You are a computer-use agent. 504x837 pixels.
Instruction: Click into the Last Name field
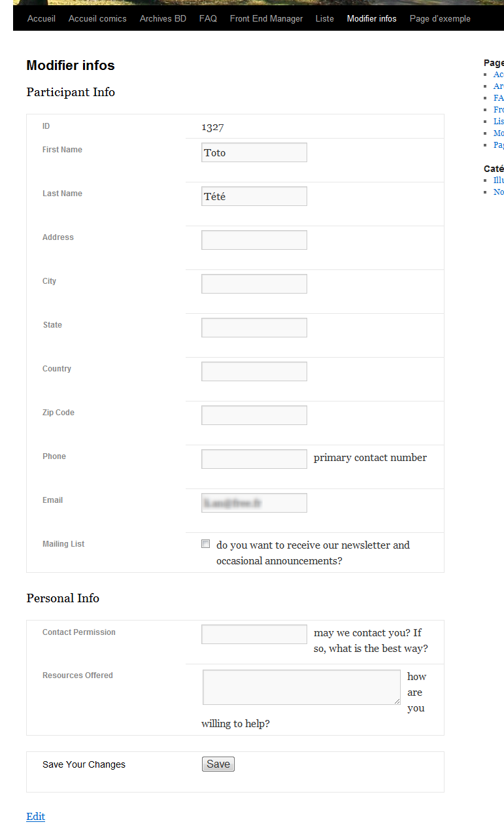[x=254, y=196]
